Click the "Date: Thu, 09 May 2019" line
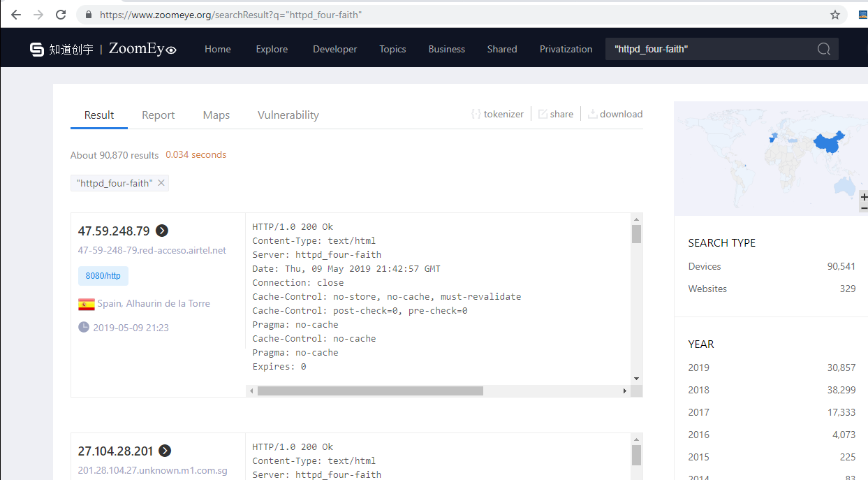The height and width of the screenshot is (480, 868). tap(346, 268)
